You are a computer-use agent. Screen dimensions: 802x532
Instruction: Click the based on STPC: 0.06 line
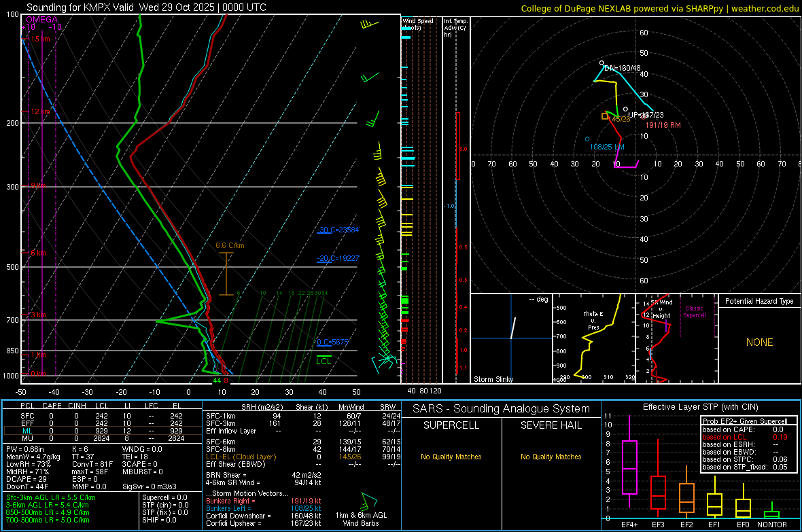tap(745, 459)
